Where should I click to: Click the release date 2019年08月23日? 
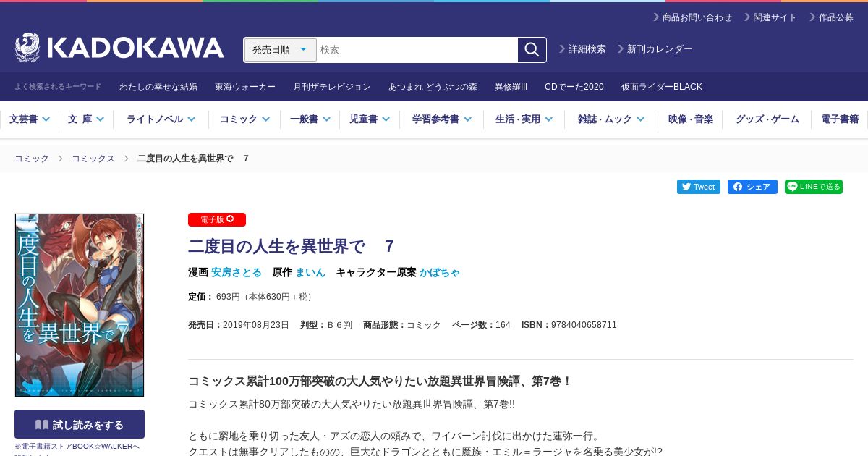(x=256, y=325)
